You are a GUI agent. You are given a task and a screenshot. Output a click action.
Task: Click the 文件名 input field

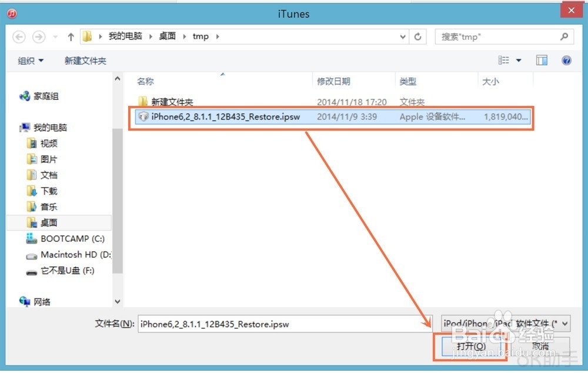(285, 324)
